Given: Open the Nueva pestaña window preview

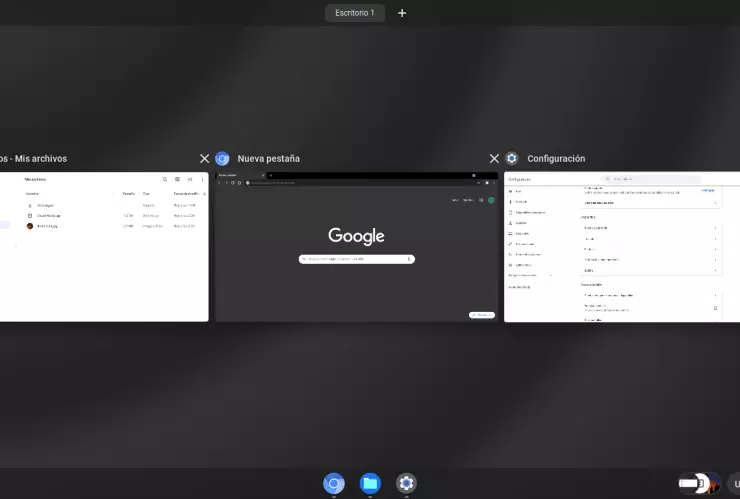Looking at the screenshot, I should 357,247.
